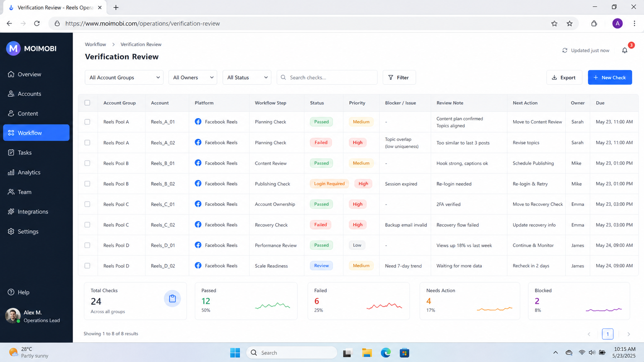Open Task View on taskbar
644x362 pixels.
[x=347, y=353]
